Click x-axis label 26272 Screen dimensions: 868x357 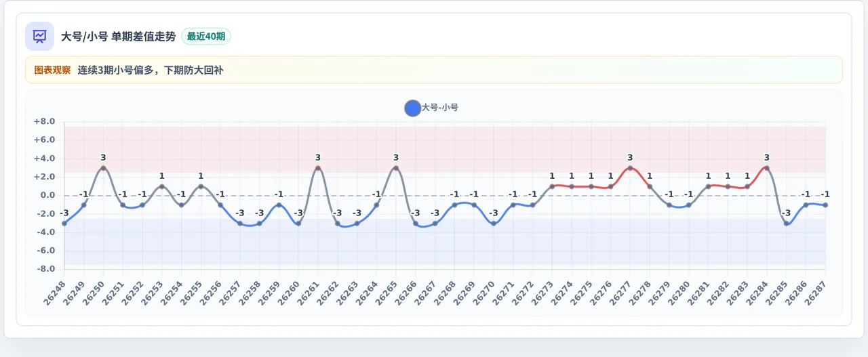pos(524,293)
